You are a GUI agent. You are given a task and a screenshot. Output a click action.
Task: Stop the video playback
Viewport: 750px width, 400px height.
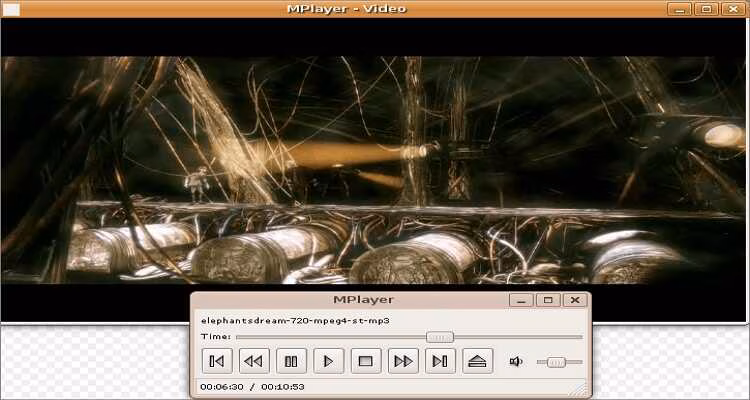coord(366,361)
